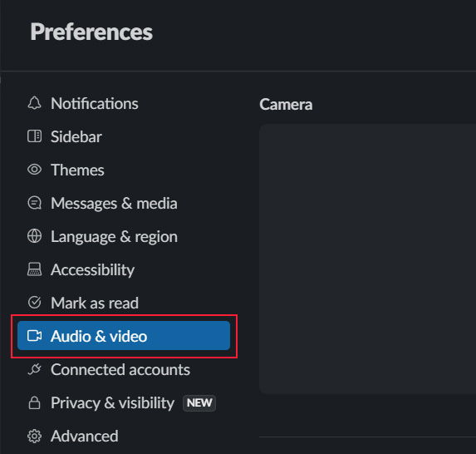Go to Language & region settings
Screen dimensions: 476x454
pyautogui.click(x=114, y=237)
